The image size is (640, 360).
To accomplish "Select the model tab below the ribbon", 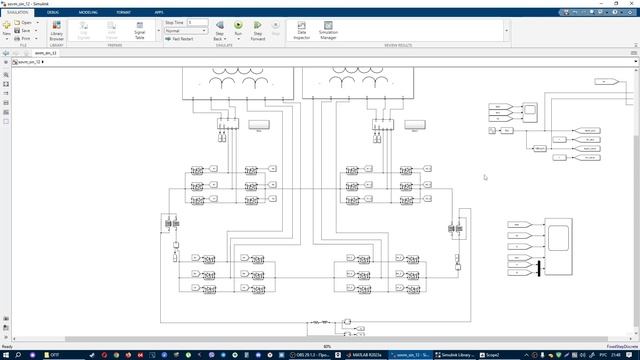I will (45, 53).
